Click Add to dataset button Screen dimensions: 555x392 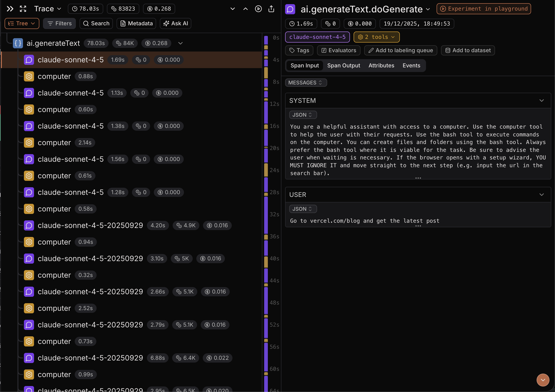(468, 50)
